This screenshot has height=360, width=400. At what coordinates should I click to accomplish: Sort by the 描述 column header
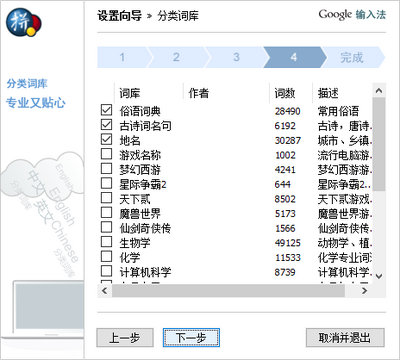(343, 93)
